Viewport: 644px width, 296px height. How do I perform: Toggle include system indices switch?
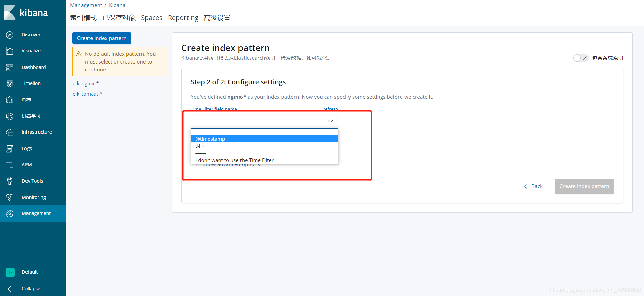click(581, 58)
